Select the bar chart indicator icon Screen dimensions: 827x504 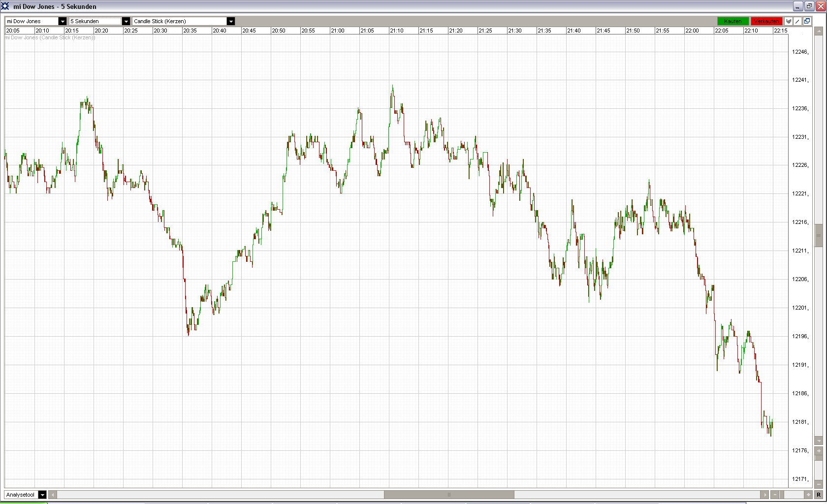click(789, 21)
